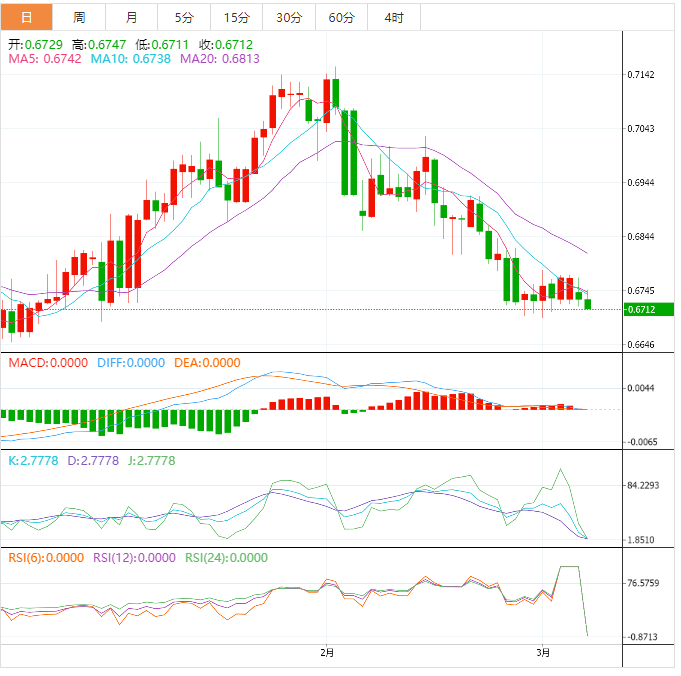This screenshot has width=681, height=676.
Task: Click the K value KDJ label
Action: [34, 461]
